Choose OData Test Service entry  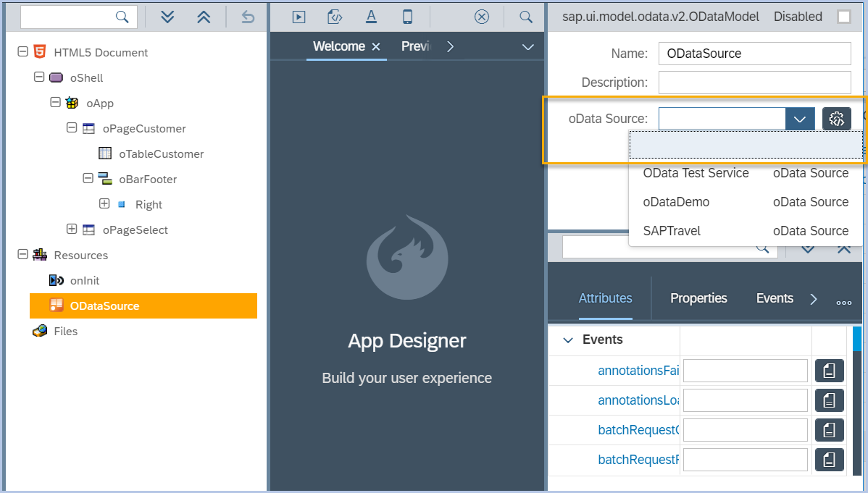click(x=696, y=173)
